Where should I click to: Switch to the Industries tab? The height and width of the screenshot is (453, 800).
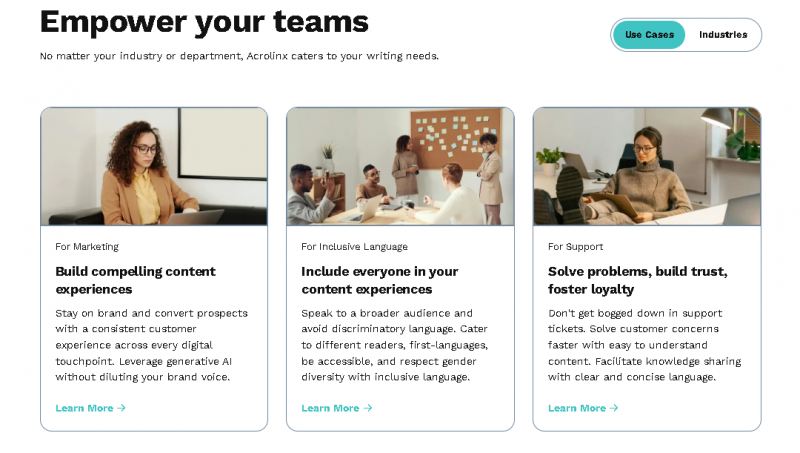tap(722, 35)
